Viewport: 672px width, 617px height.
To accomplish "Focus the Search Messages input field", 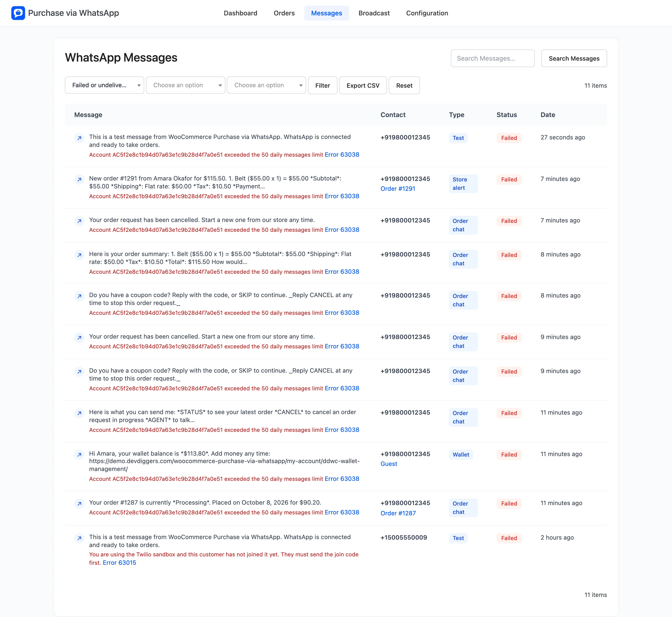I will click(x=492, y=59).
